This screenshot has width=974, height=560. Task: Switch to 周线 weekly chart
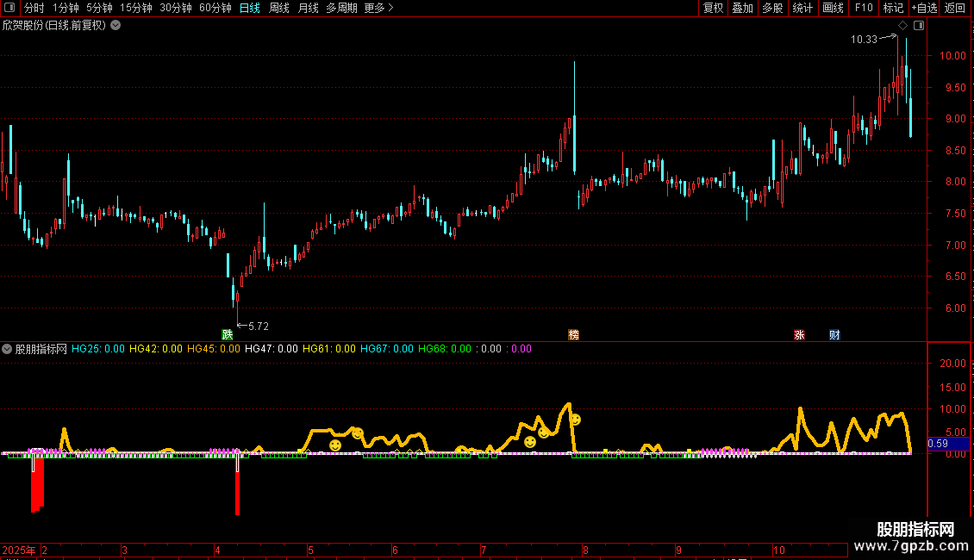[x=279, y=8]
